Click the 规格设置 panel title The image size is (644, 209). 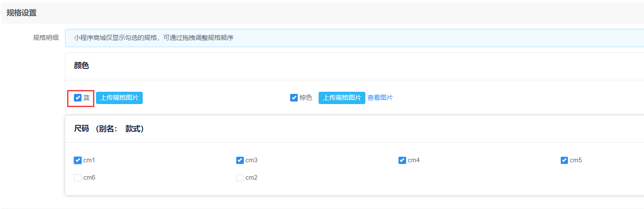(22, 13)
